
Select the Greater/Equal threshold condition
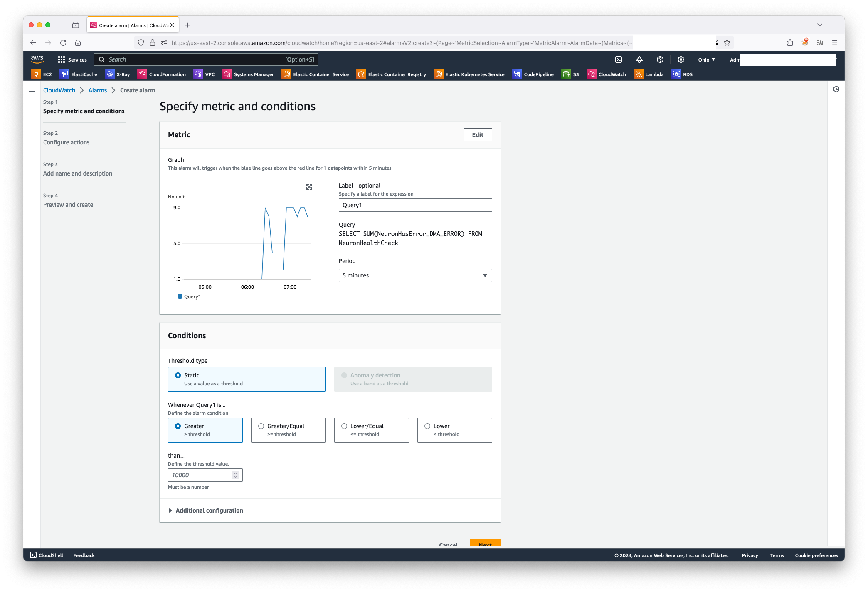(261, 426)
